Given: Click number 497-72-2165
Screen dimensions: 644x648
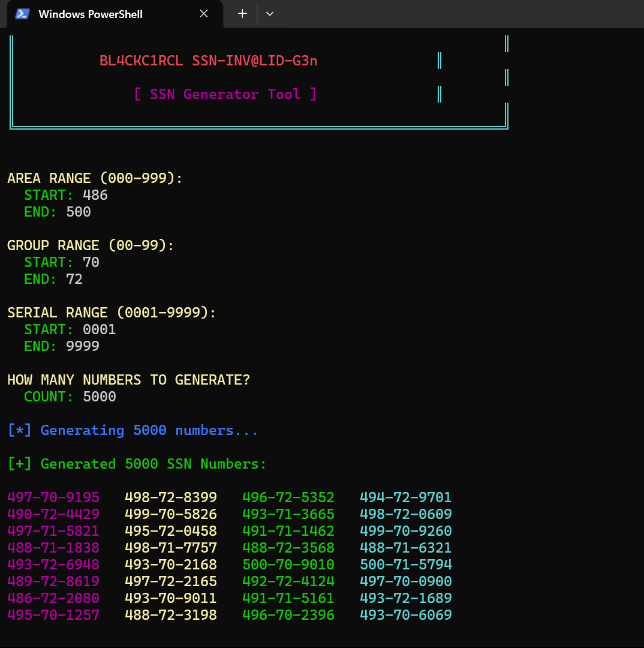Looking at the screenshot, I should pyautogui.click(x=171, y=581).
